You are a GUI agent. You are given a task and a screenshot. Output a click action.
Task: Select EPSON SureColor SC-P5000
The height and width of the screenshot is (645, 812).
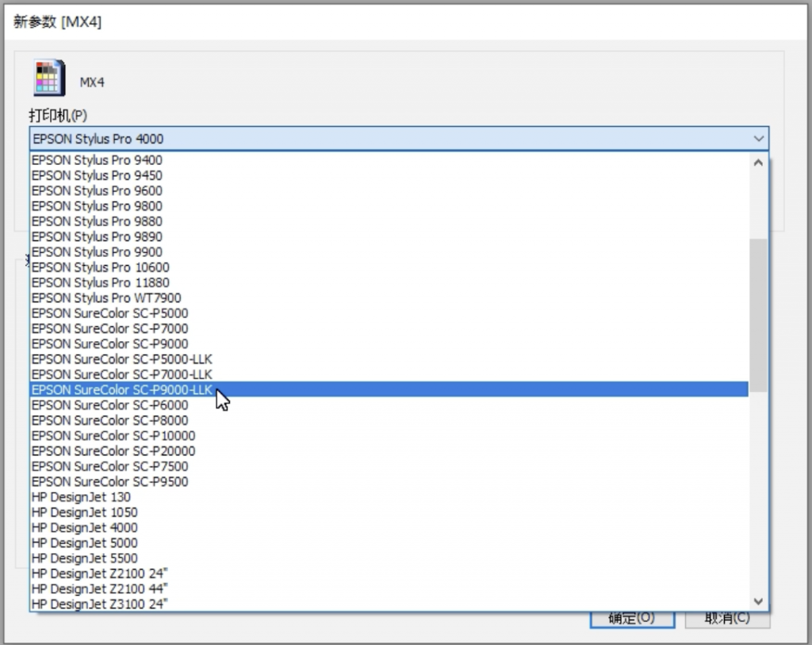tap(389, 313)
